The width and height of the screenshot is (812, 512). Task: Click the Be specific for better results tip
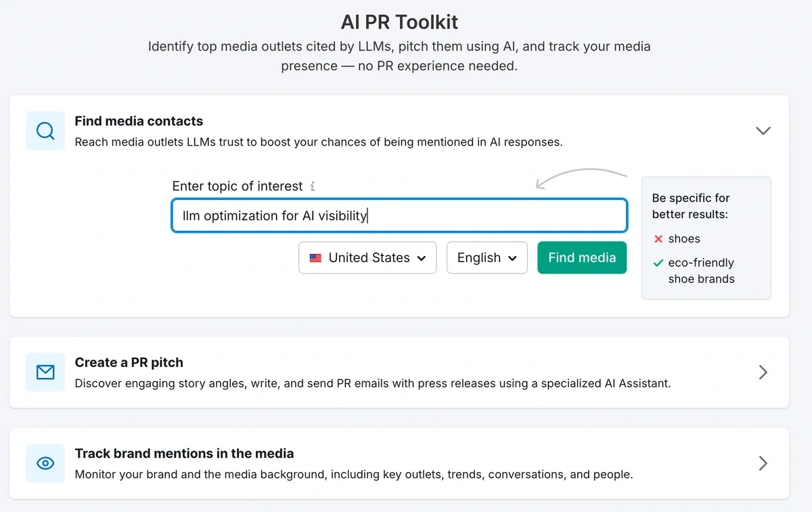(691, 206)
